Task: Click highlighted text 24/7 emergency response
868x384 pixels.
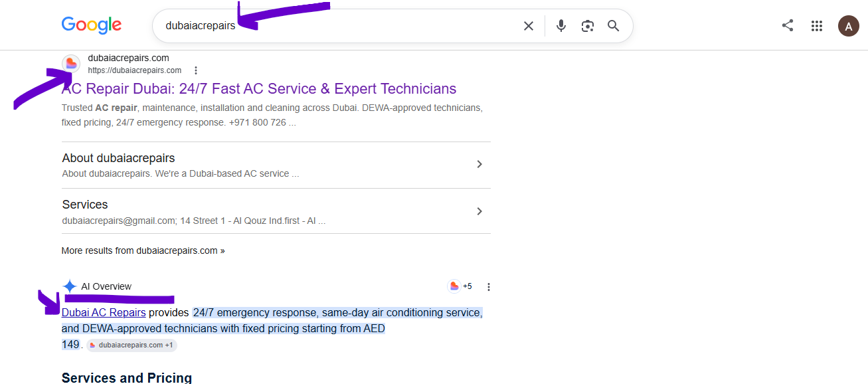Action: [x=254, y=312]
